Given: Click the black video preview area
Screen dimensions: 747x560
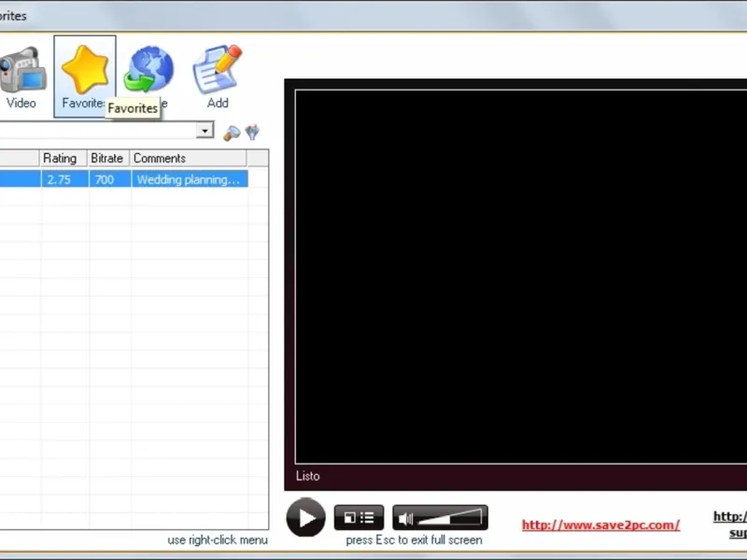Looking at the screenshot, I should click(521, 276).
